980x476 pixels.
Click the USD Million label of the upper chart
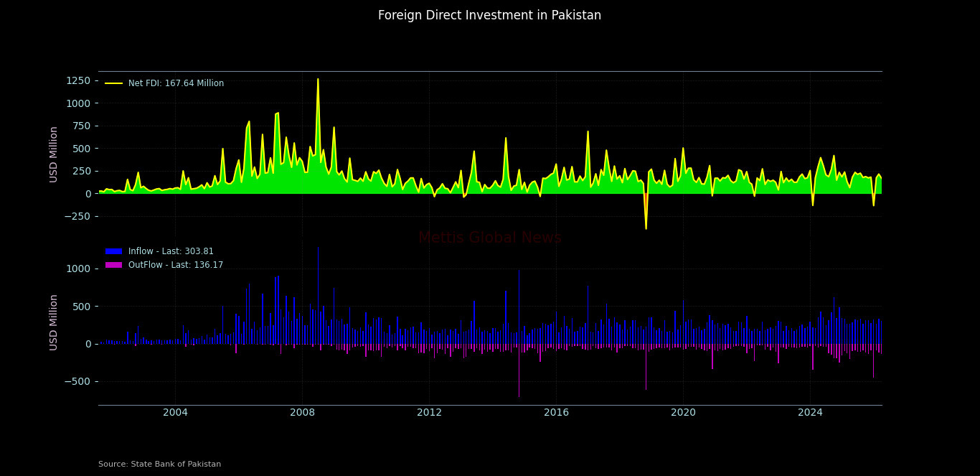tap(54, 154)
